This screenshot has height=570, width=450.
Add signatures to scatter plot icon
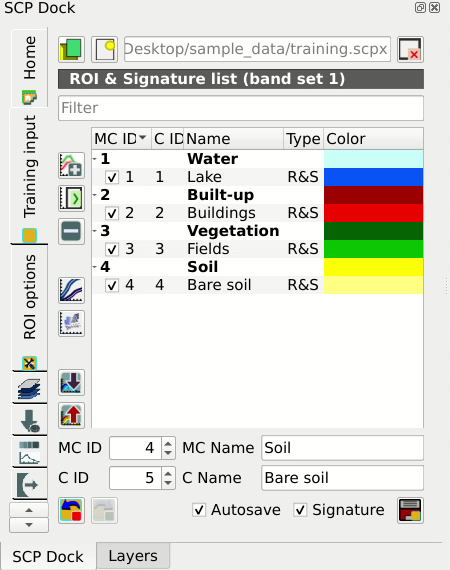click(x=71, y=323)
